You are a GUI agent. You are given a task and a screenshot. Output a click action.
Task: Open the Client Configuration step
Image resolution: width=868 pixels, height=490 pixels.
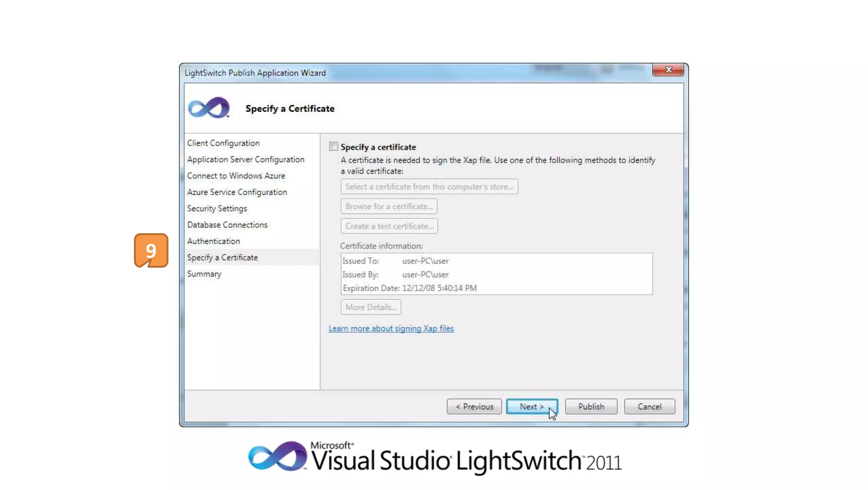click(x=223, y=143)
